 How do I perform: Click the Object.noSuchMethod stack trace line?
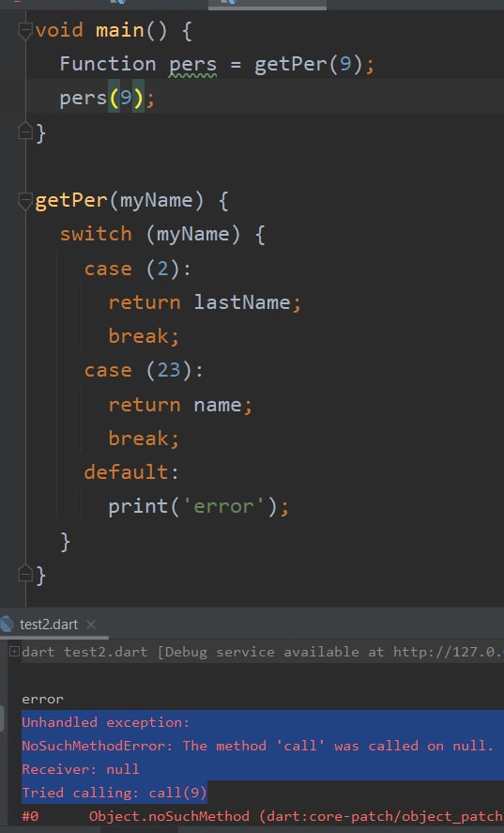pos(263,816)
